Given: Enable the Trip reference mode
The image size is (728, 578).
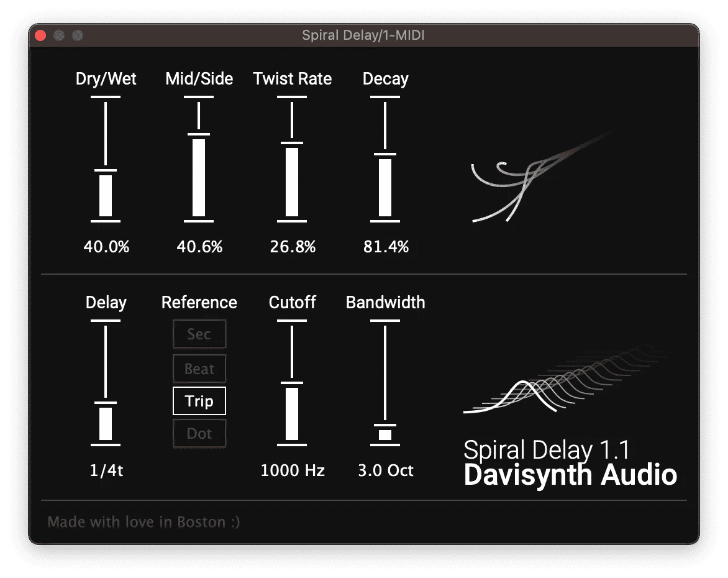Looking at the screenshot, I should (x=199, y=401).
